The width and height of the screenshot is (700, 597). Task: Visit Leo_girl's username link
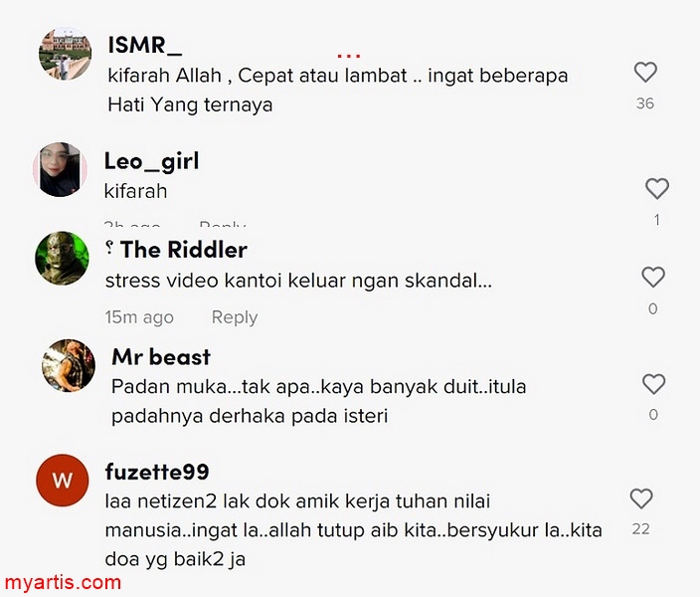152,161
